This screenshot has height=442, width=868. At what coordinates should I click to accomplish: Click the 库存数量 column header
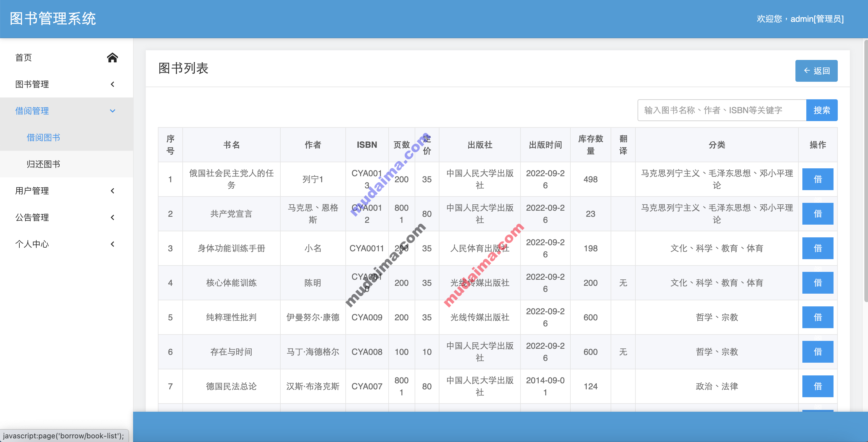click(590, 145)
